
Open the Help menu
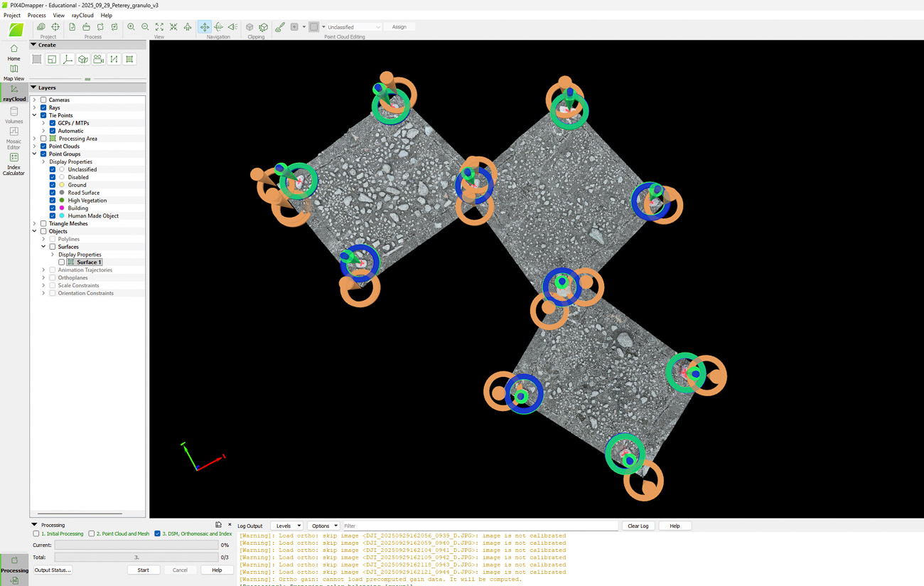[106, 15]
